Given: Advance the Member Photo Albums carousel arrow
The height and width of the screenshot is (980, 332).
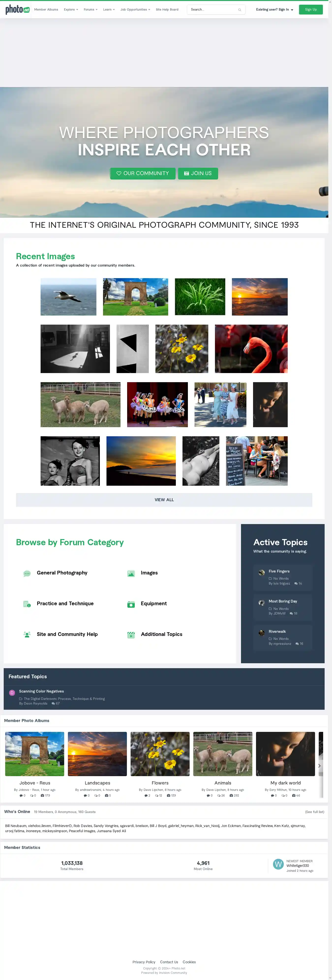Looking at the screenshot, I should (x=319, y=766).
